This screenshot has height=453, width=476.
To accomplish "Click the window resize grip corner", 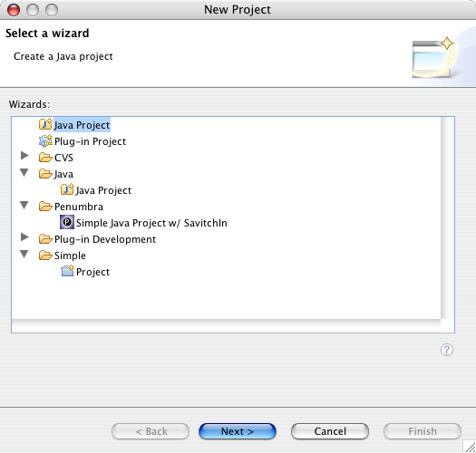I will 470,447.
